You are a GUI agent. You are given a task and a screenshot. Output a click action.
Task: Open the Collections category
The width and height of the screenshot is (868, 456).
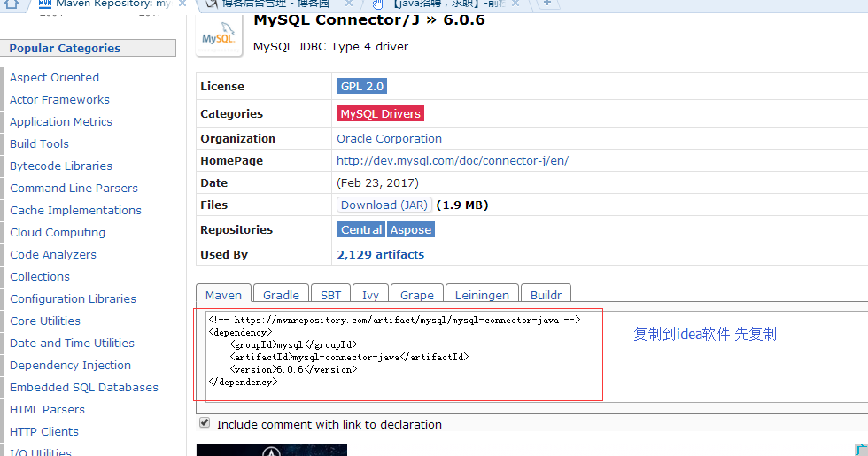(x=40, y=276)
